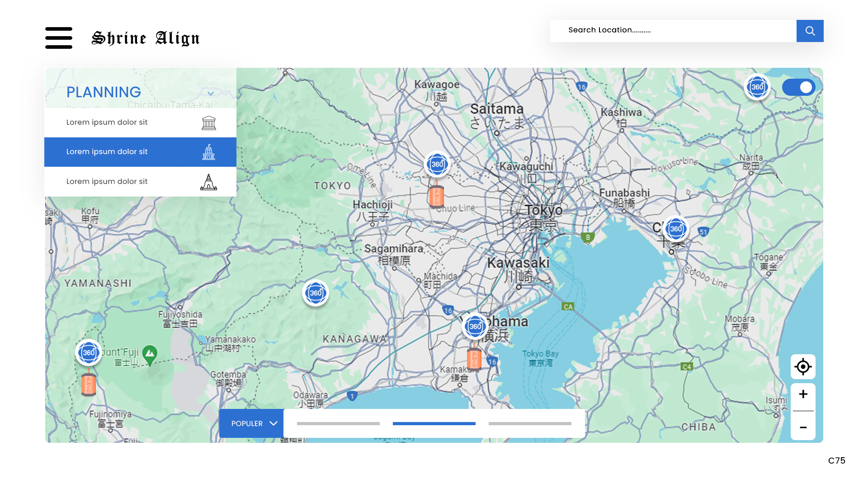Select highlighted blue Lorem ipsum item
This screenshot has height=488, width=868.
point(140,152)
